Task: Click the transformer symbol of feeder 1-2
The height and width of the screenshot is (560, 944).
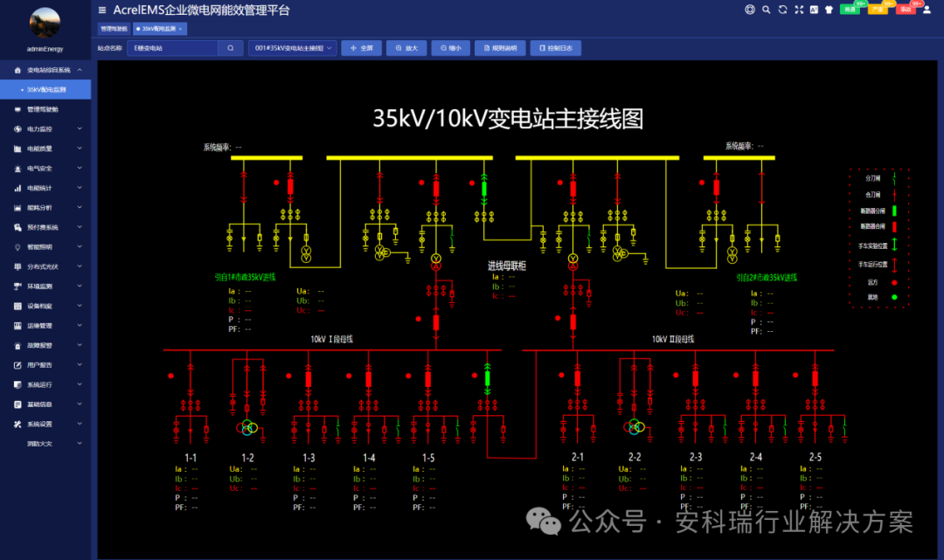Action: [246, 428]
